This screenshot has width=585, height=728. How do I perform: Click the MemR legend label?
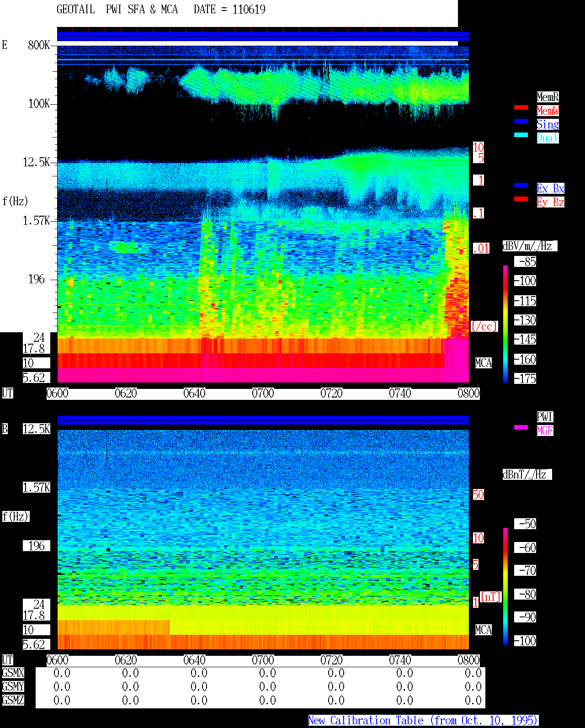[548, 97]
